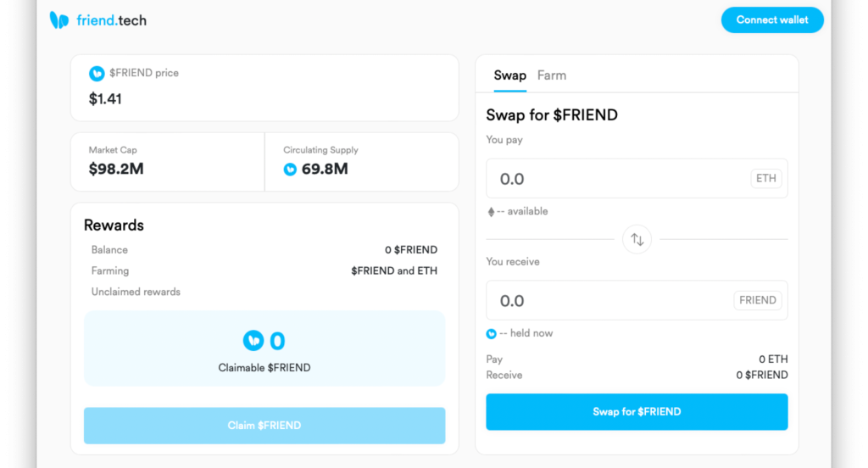Click the token icon beside held now
The height and width of the screenshot is (468, 868).
(x=491, y=334)
